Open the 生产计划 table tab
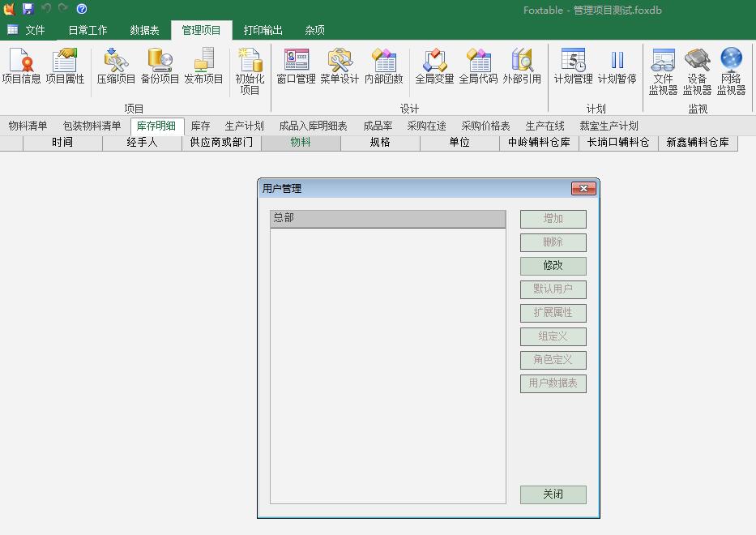756x535 pixels. click(x=244, y=126)
